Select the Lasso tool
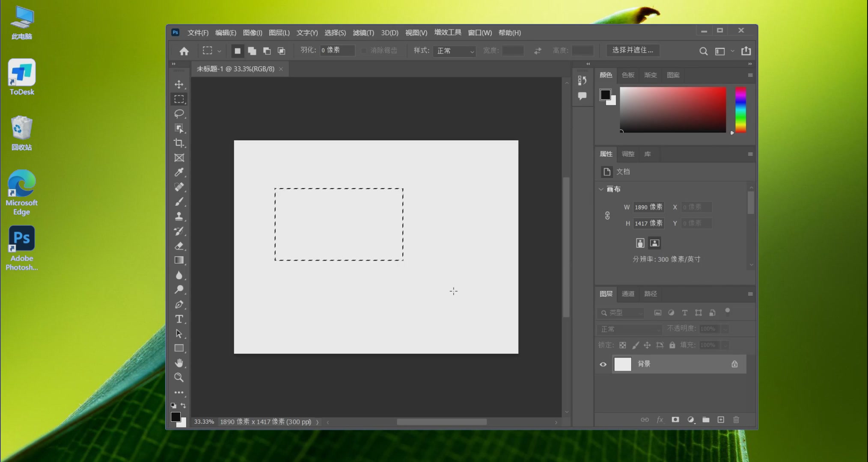The image size is (868, 462). 179,113
